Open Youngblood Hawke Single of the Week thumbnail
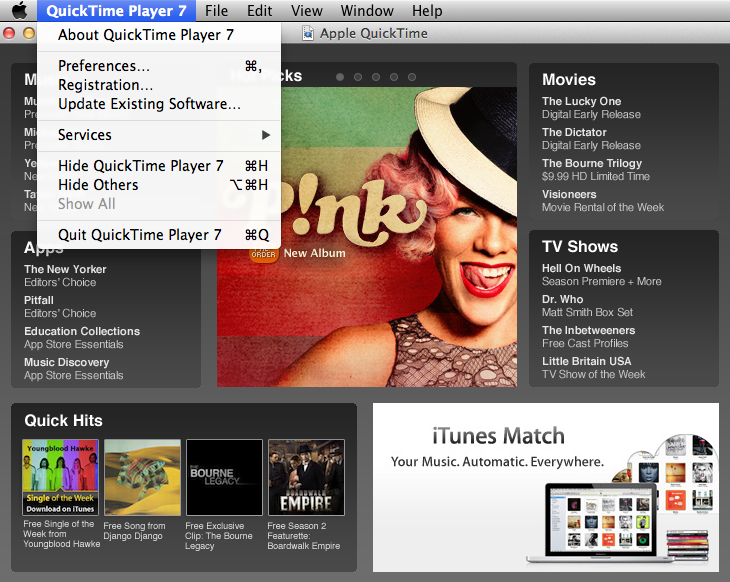 point(61,477)
